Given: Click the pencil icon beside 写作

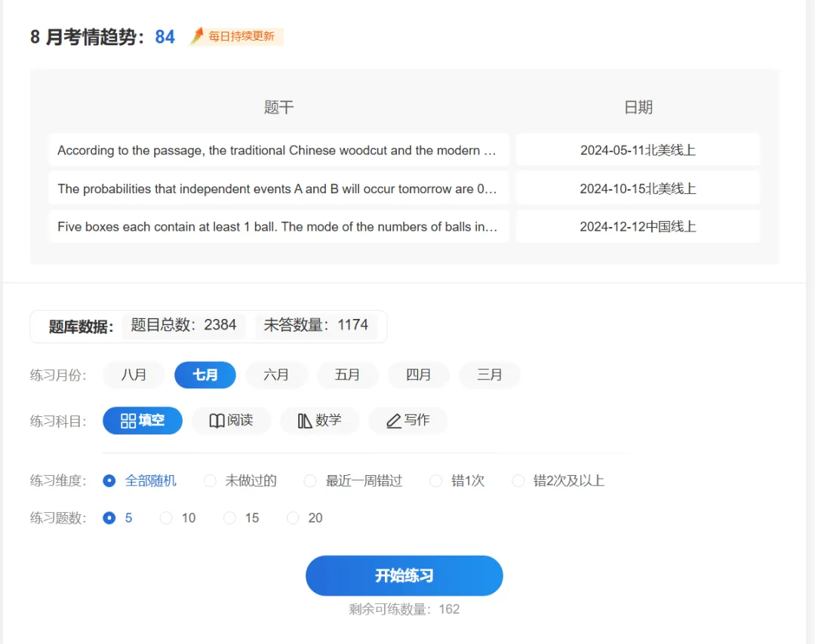Looking at the screenshot, I should click(392, 421).
